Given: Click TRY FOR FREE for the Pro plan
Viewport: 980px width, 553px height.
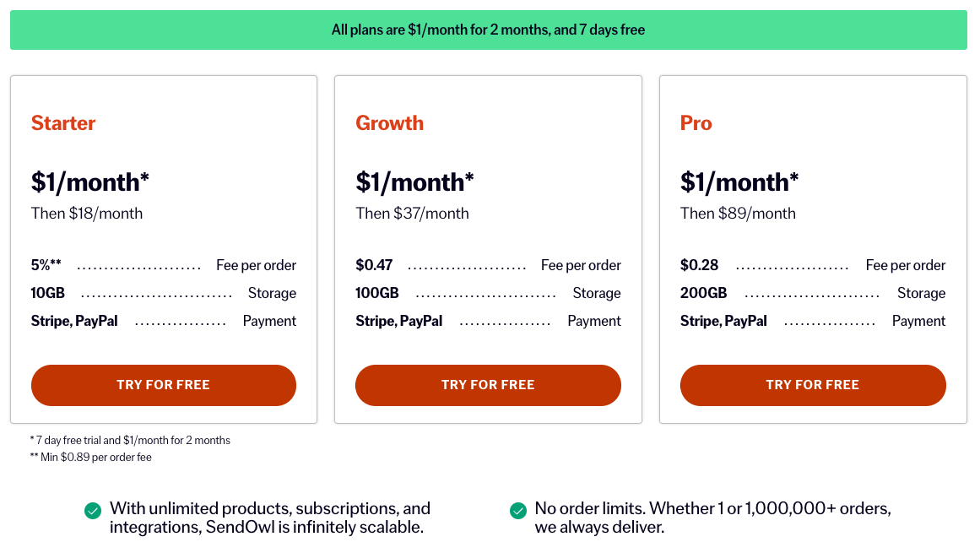Looking at the screenshot, I should (813, 385).
